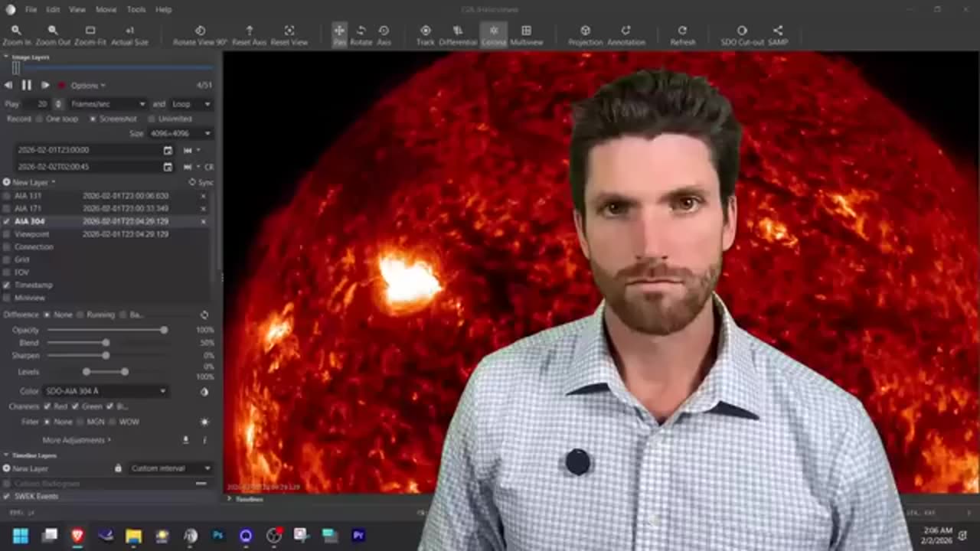Uncheck the AIA 304 layer
This screenshot has width=980, height=551.
click(x=7, y=221)
